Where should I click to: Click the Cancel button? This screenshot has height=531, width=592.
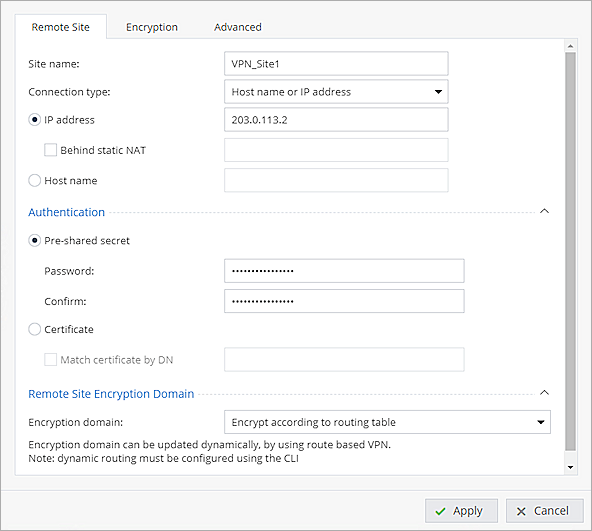[x=544, y=511]
